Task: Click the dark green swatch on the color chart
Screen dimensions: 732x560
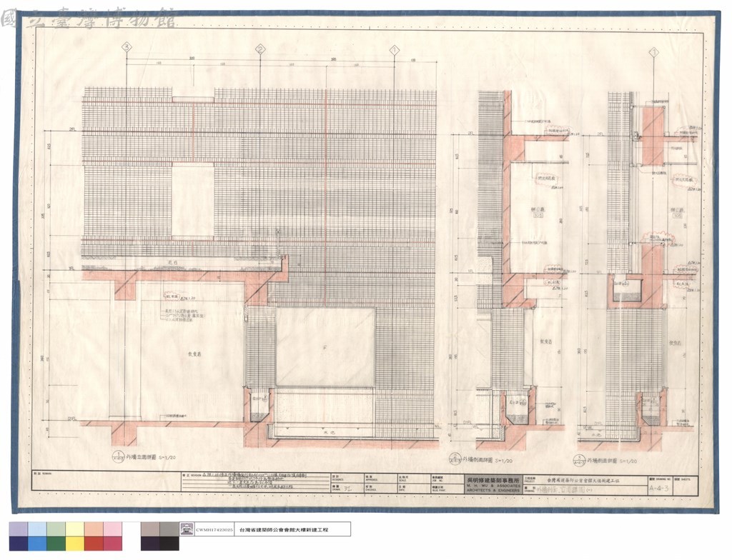Action: click(56, 543)
